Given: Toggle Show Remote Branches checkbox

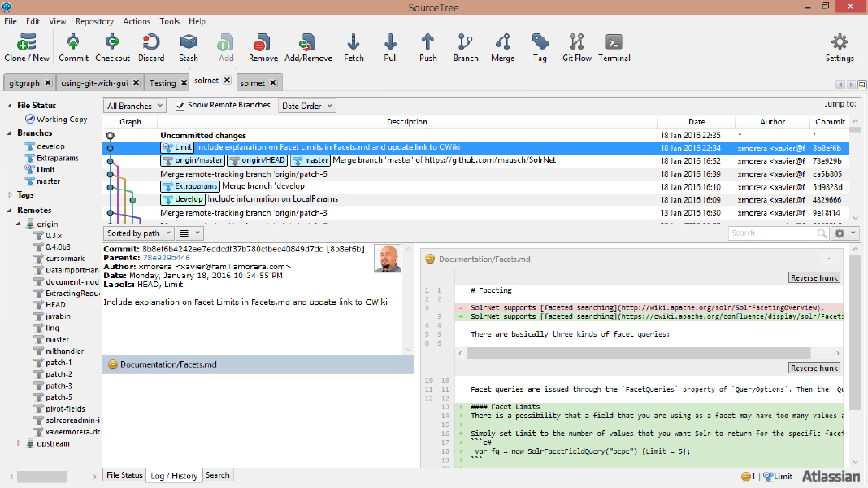Looking at the screenshot, I should (180, 105).
